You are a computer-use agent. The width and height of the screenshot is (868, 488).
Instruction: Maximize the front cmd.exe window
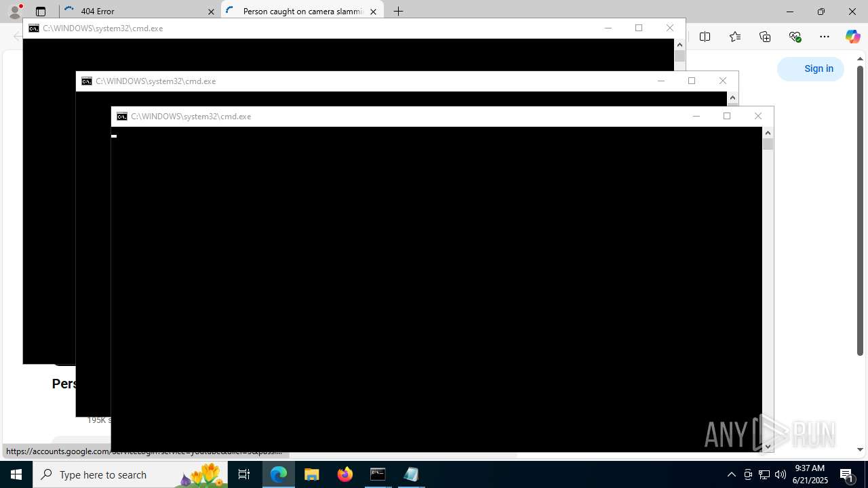pyautogui.click(x=727, y=117)
